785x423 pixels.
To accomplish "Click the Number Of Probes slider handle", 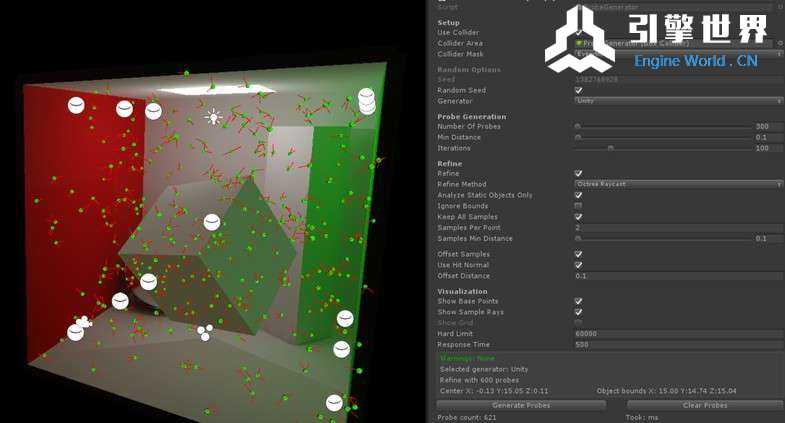I will [x=578, y=127].
